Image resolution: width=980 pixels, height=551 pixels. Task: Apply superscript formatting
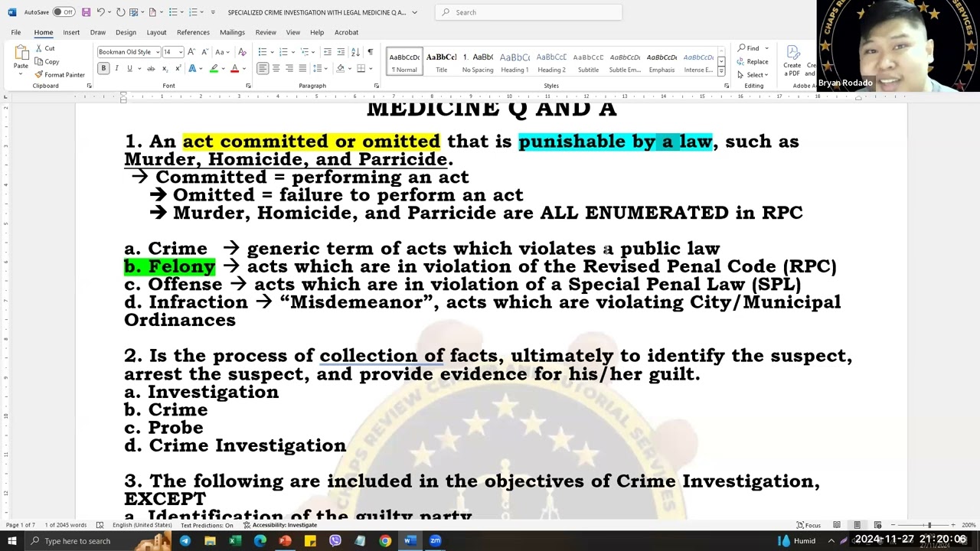pos(178,69)
